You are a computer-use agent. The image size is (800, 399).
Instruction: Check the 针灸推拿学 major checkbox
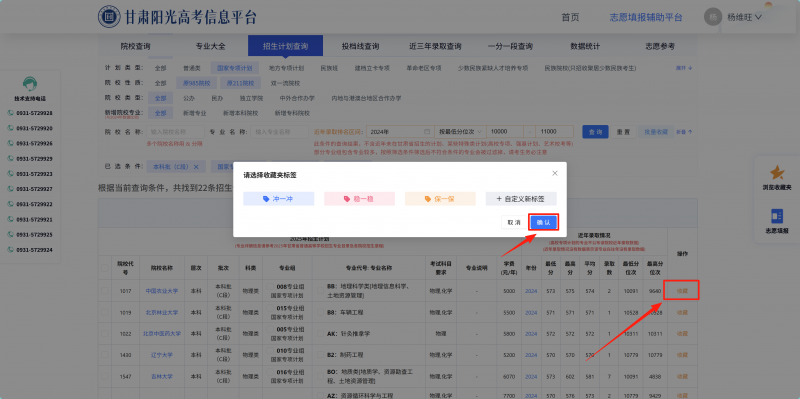pos(320,333)
